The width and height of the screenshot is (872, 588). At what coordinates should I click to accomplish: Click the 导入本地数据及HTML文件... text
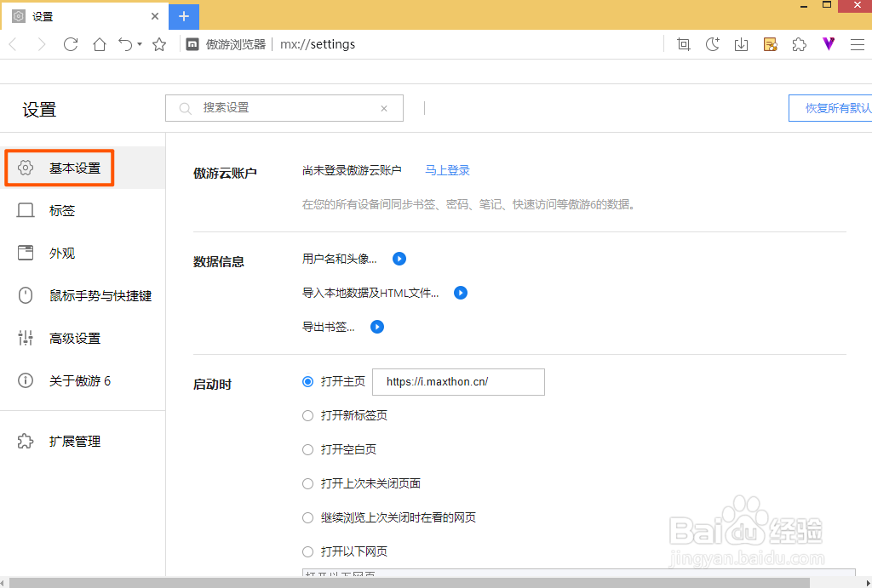pos(370,293)
